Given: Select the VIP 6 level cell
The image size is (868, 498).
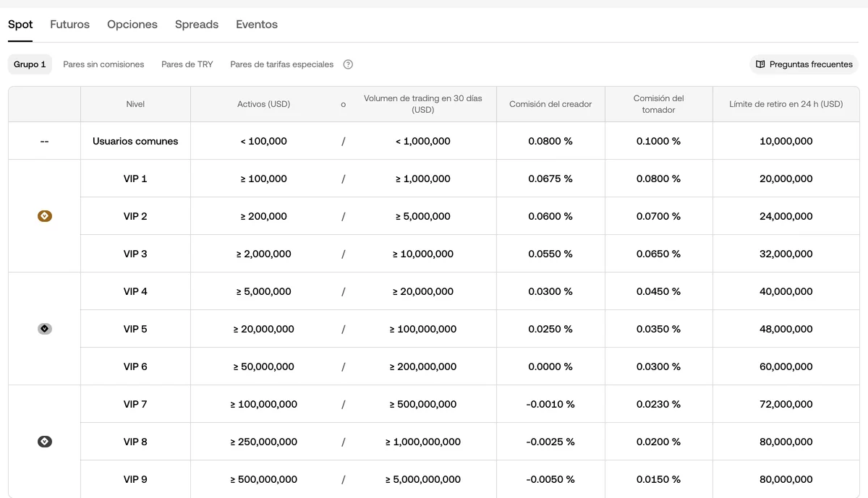Looking at the screenshot, I should 135,366.
